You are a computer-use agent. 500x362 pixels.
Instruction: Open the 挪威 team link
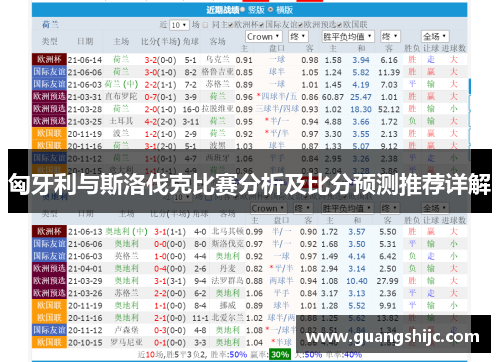[228, 305]
